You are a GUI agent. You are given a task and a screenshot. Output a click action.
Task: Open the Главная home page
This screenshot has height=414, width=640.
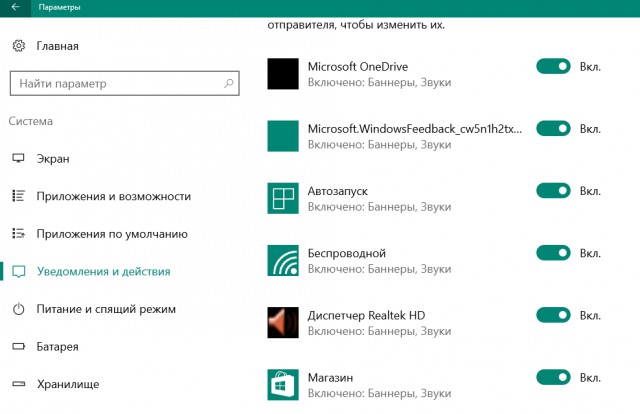point(58,46)
